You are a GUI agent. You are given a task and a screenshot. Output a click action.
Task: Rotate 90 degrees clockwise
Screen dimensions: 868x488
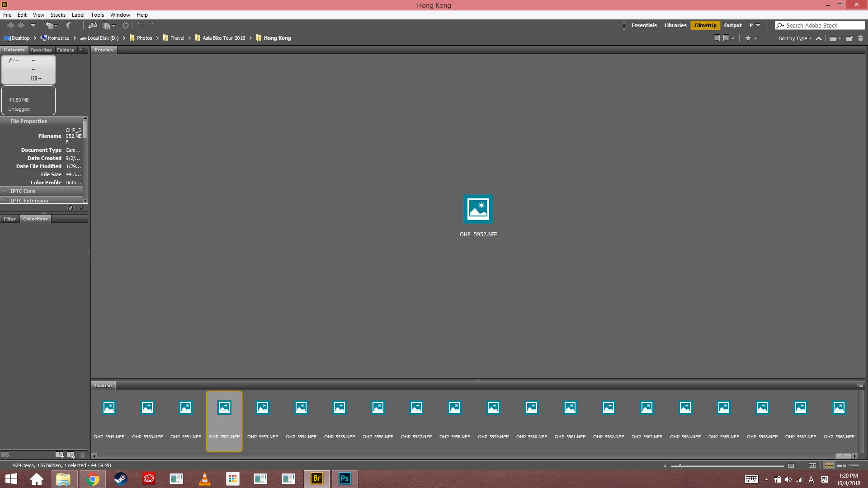point(151,25)
